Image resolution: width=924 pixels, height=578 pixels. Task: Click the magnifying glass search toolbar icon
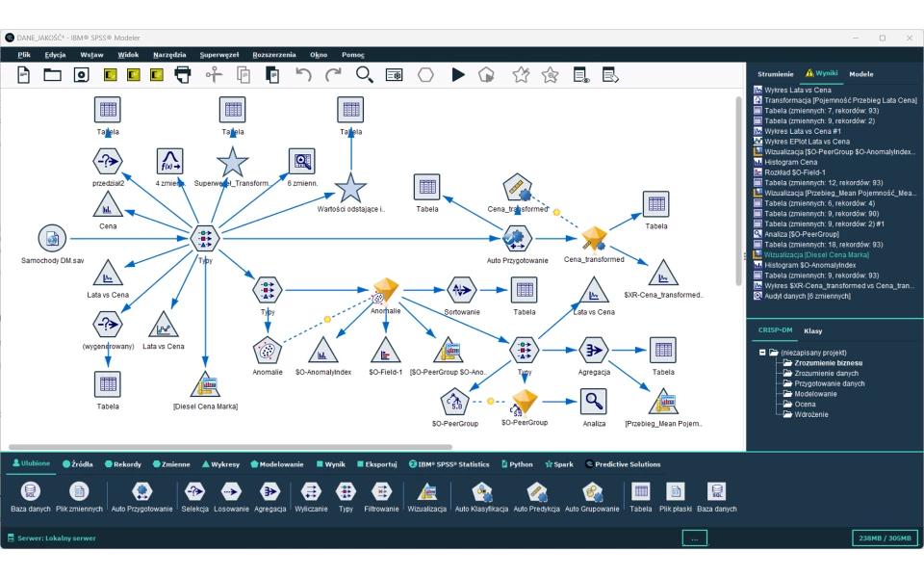coord(365,74)
